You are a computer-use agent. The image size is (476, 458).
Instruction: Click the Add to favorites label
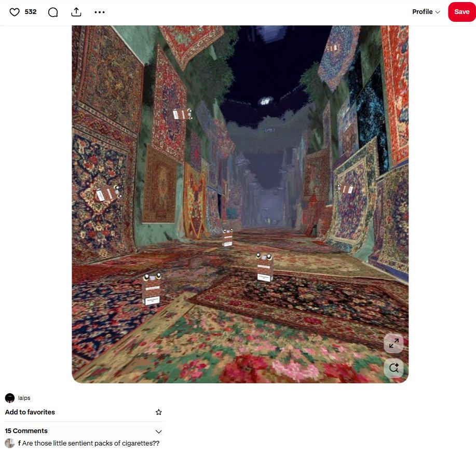point(30,412)
